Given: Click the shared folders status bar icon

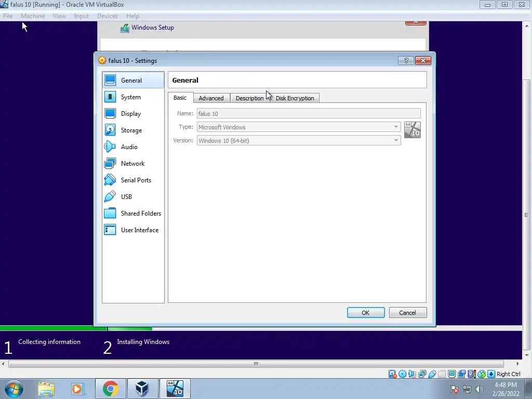Looking at the screenshot, I should [x=442, y=374].
